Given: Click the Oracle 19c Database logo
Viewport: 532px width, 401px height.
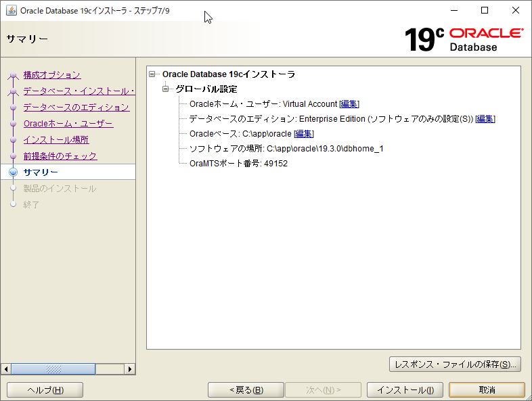Looking at the screenshot, I should tap(464, 40).
